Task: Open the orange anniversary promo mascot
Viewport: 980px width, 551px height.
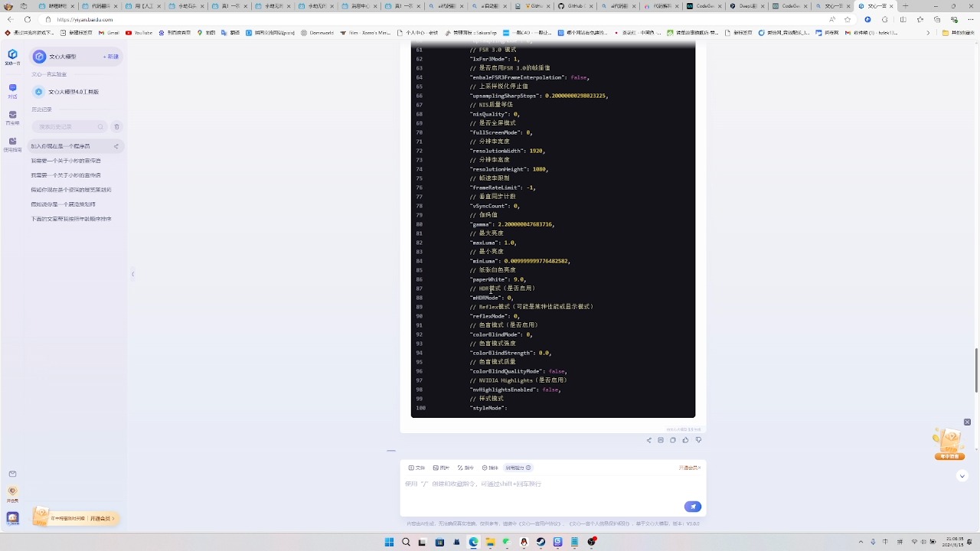Action: (949, 445)
